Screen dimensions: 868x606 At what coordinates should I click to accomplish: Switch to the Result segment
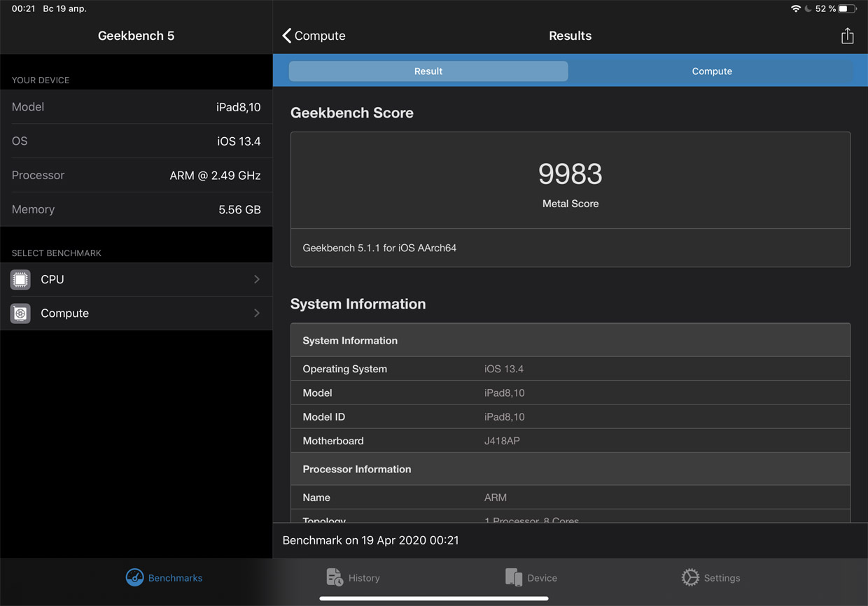(428, 71)
